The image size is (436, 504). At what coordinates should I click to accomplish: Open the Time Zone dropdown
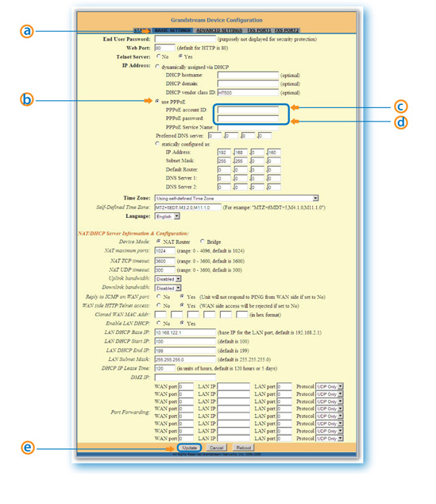coord(237,198)
